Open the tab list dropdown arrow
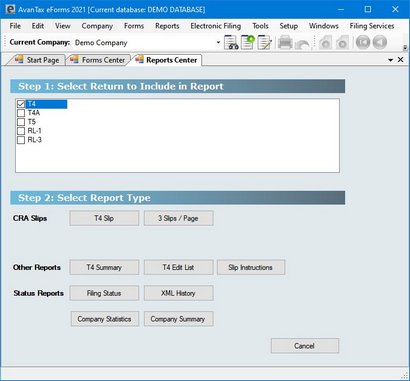Image resolution: width=410 pixels, height=381 pixels. (391, 60)
